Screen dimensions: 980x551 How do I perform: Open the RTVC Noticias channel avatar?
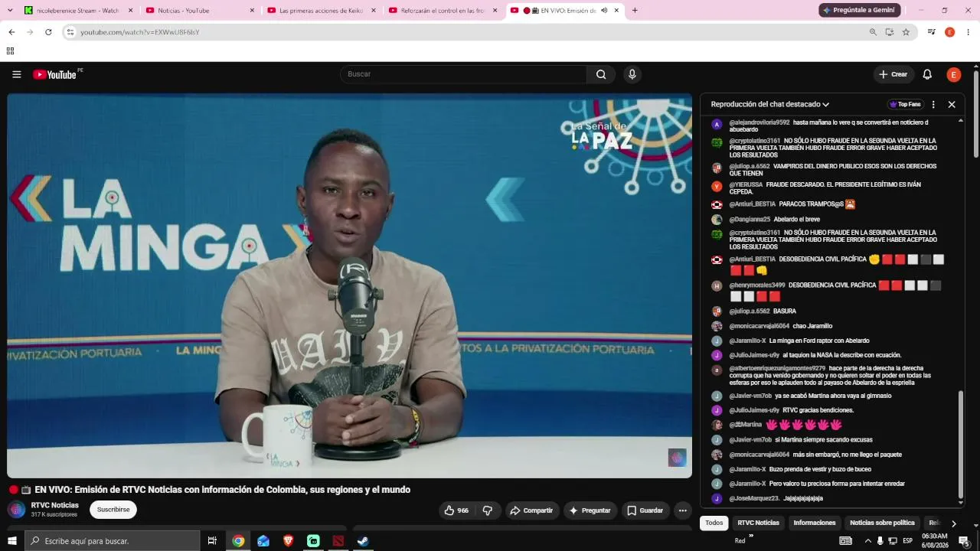tap(16, 510)
